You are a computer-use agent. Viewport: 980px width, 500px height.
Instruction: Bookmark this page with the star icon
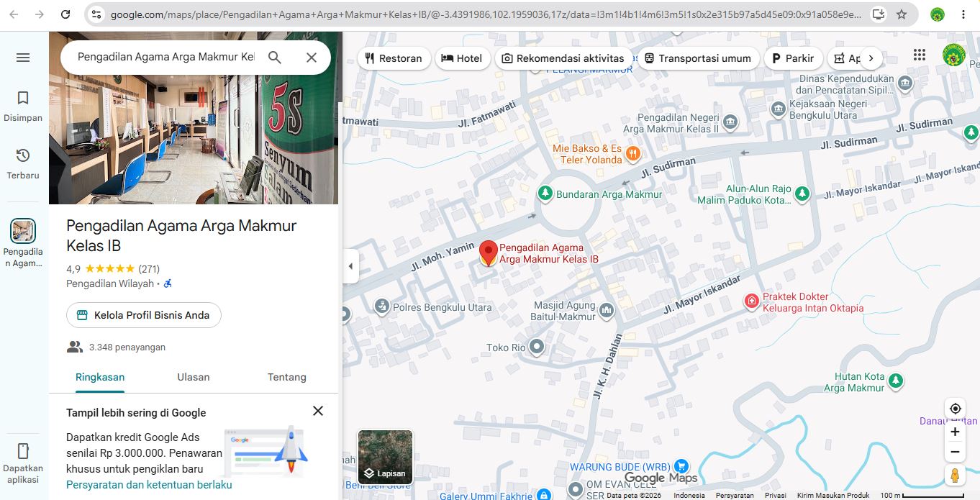tap(902, 14)
